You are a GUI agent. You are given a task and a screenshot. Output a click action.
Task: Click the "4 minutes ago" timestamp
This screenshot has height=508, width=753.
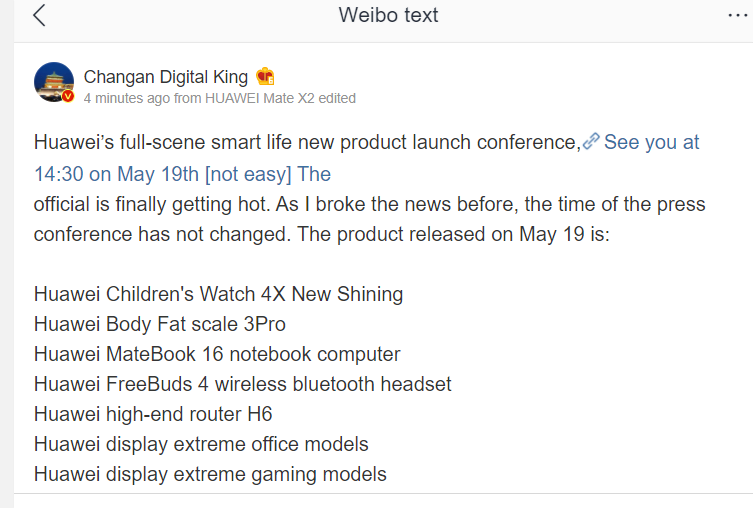127,98
